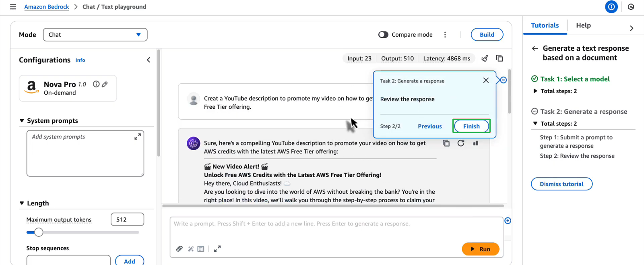Select the Tutorials tab
644x265 pixels.
click(545, 25)
